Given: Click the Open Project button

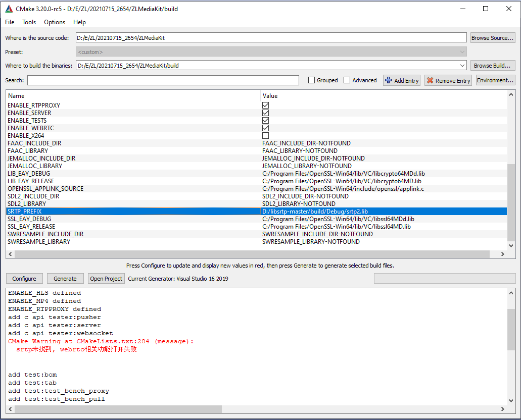Looking at the screenshot, I should pyautogui.click(x=106, y=279).
